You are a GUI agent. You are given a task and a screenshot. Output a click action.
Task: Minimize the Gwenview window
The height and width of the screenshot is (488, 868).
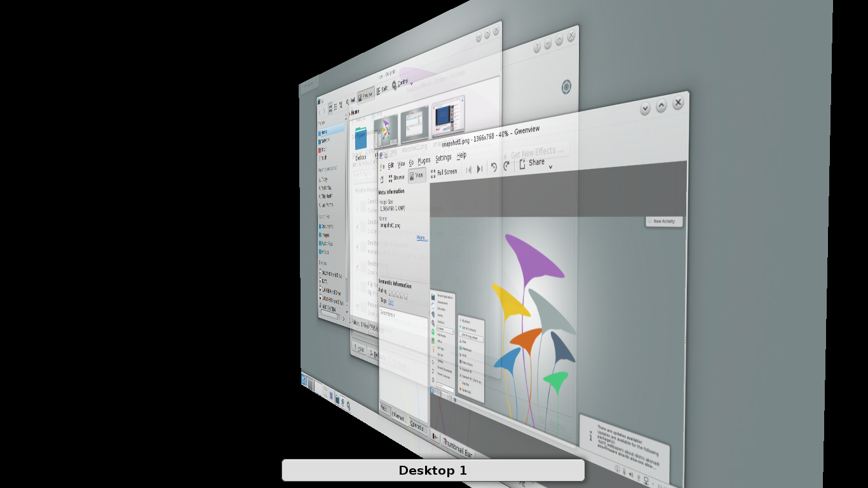pyautogui.click(x=645, y=109)
